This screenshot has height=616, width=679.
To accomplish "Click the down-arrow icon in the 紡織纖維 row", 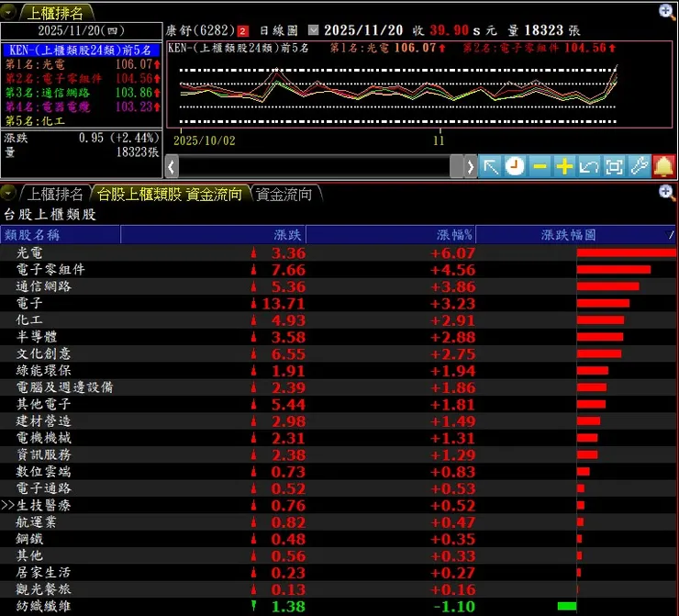I will pos(254,606).
